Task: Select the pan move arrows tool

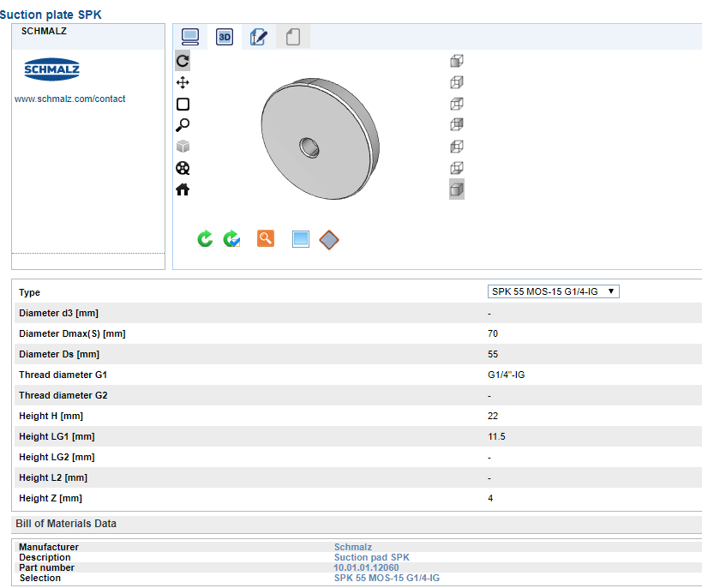Action: 183,82
